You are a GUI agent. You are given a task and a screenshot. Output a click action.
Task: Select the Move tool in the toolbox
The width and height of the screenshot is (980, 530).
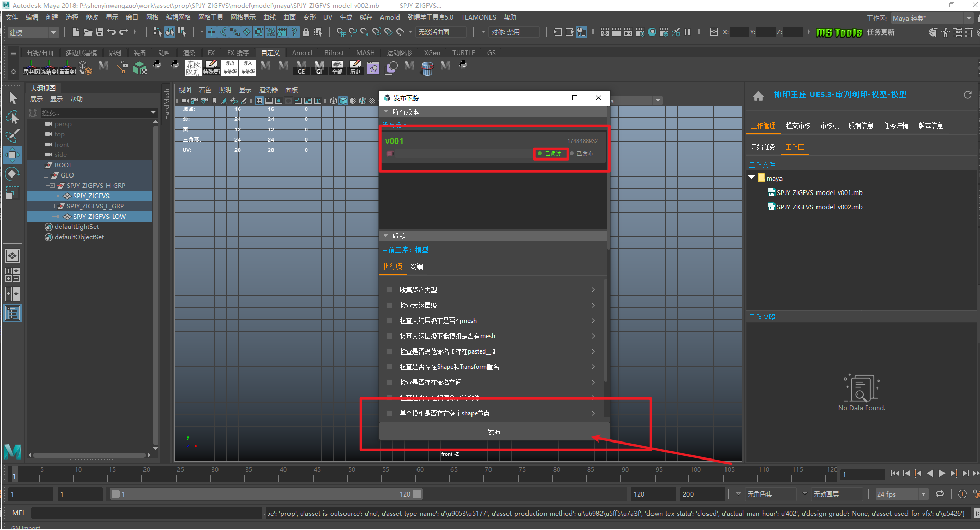12,155
